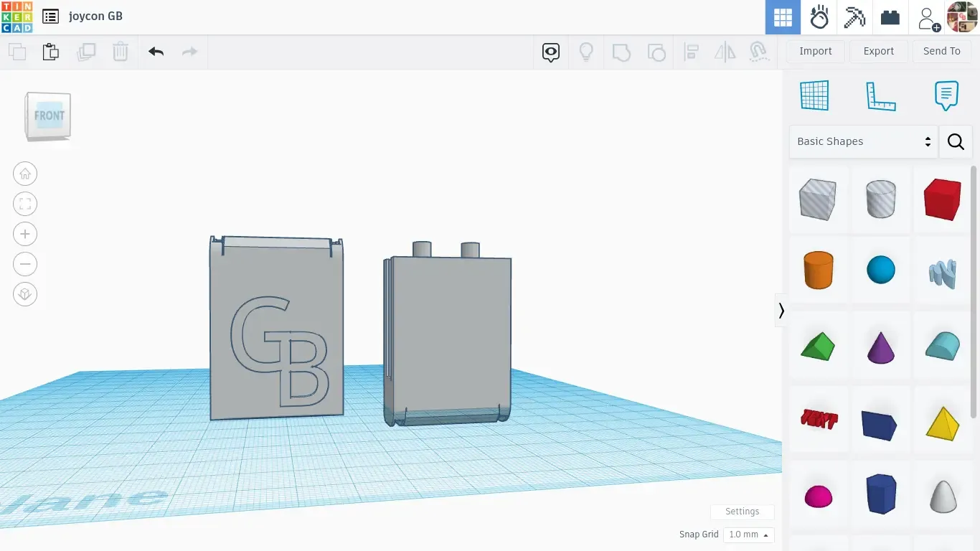Click the Ungroup shapes icon
The height and width of the screenshot is (551, 980).
coord(656,52)
